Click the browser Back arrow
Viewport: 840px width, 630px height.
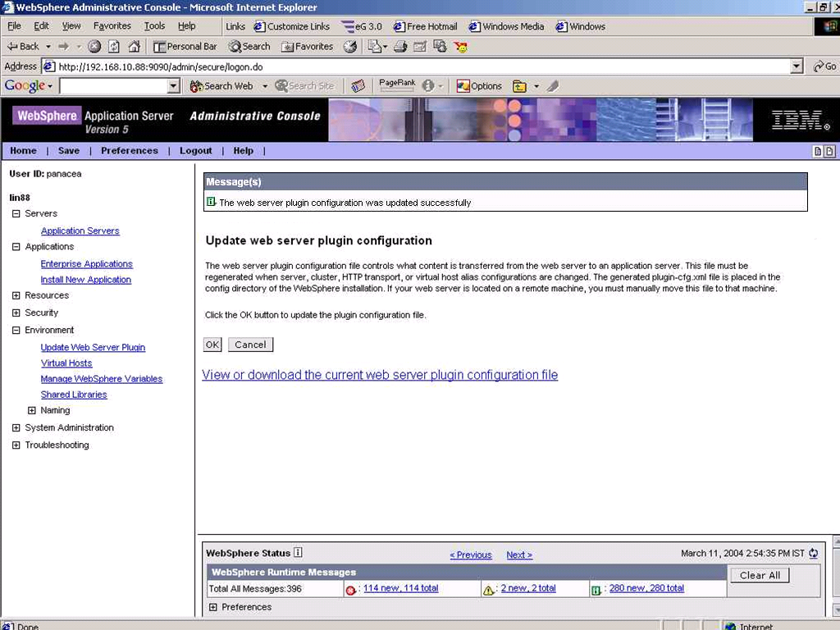(22, 47)
